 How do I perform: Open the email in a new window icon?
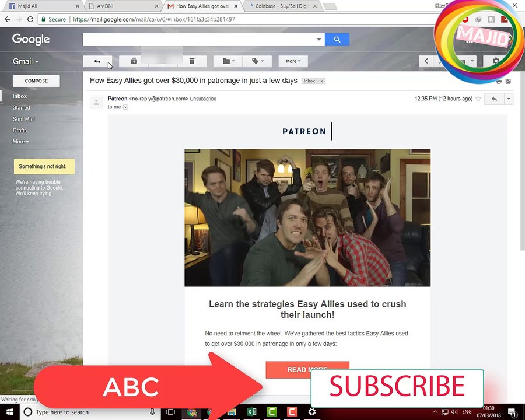[508, 81]
